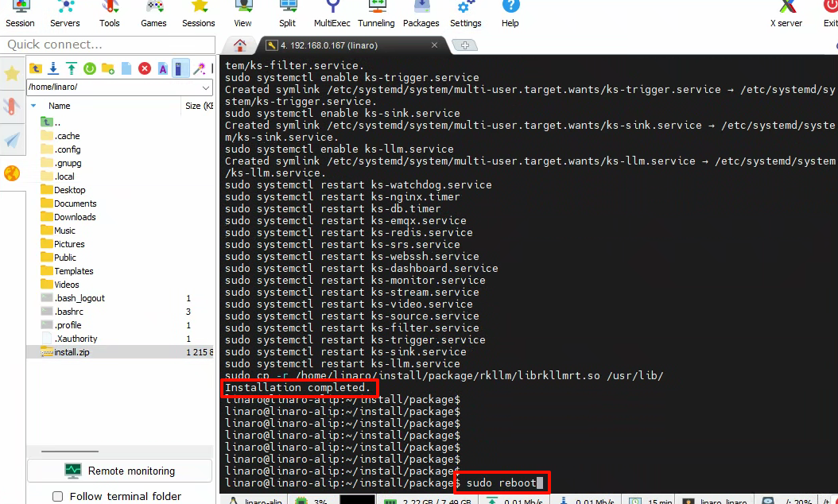Upload files to current folder icon
The width and height of the screenshot is (838, 504).
pyautogui.click(x=72, y=68)
